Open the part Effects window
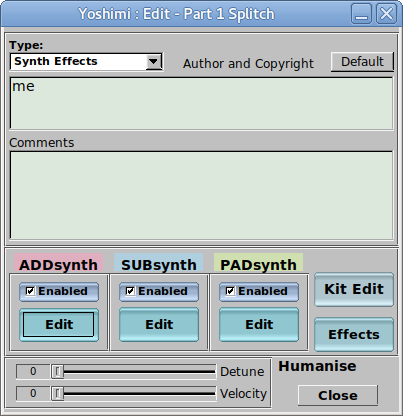Image resolution: width=403 pixels, height=416 pixels. pos(354,334)
